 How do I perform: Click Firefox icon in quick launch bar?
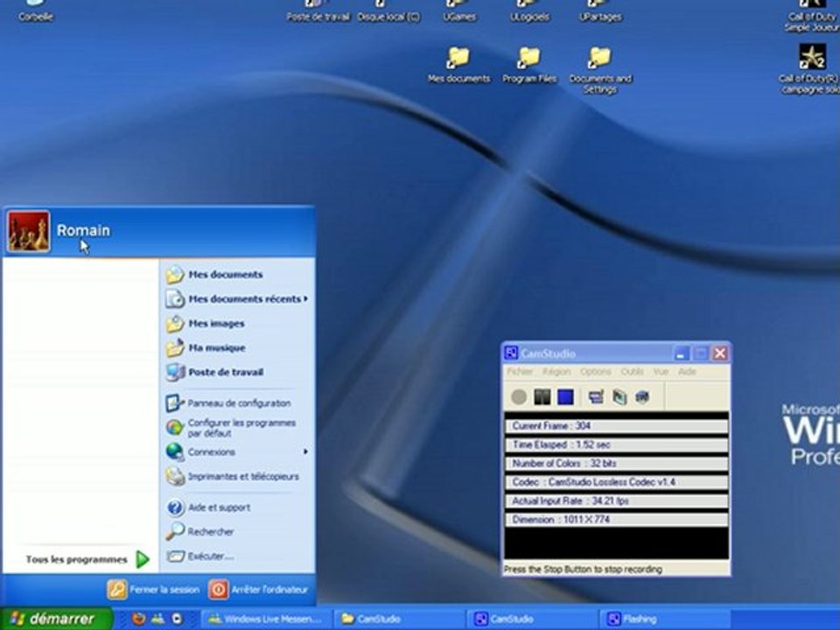click(138, 619)
